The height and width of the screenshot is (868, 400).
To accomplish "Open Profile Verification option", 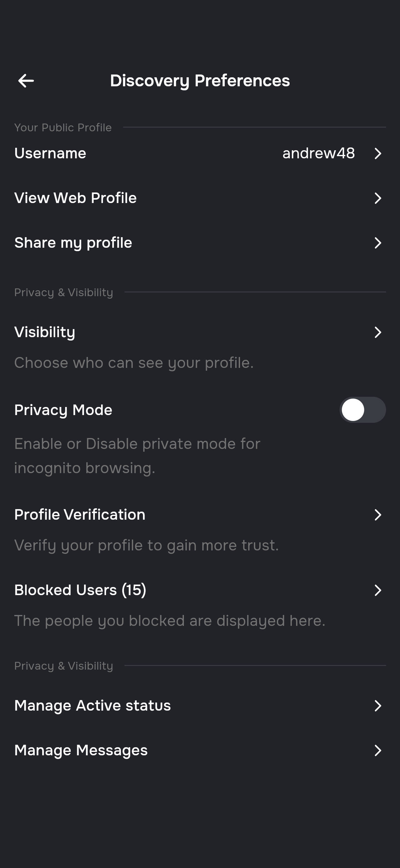I will pos(200,529).
